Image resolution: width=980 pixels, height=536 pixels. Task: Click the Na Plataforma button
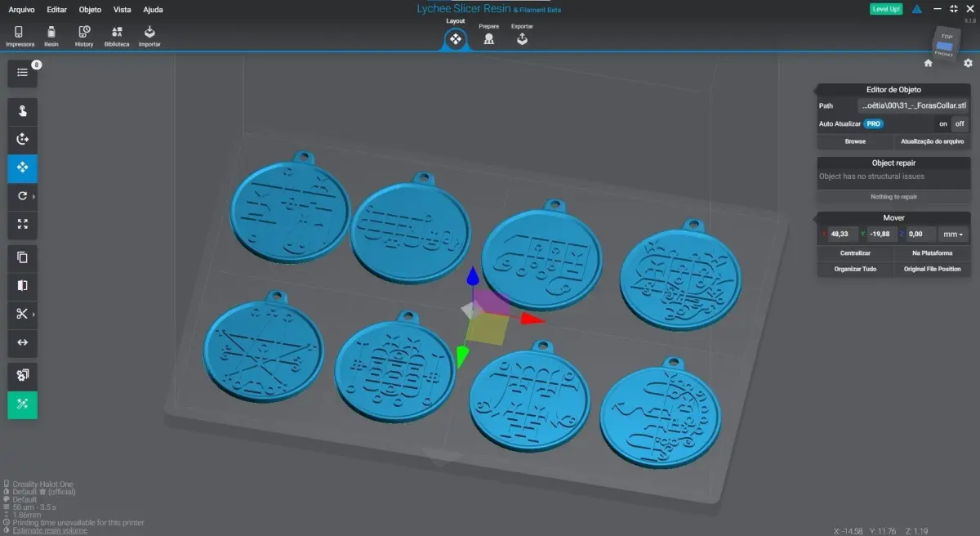(x=932, y=253)
